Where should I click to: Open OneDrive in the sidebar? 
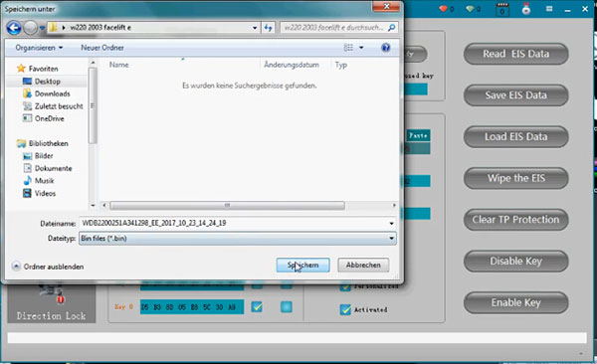click(43, 118)
